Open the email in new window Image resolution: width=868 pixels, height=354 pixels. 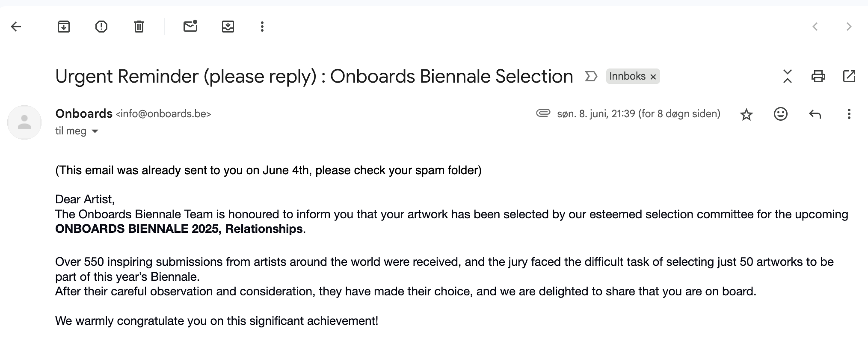pyautogui.click(x=849, y=76)
